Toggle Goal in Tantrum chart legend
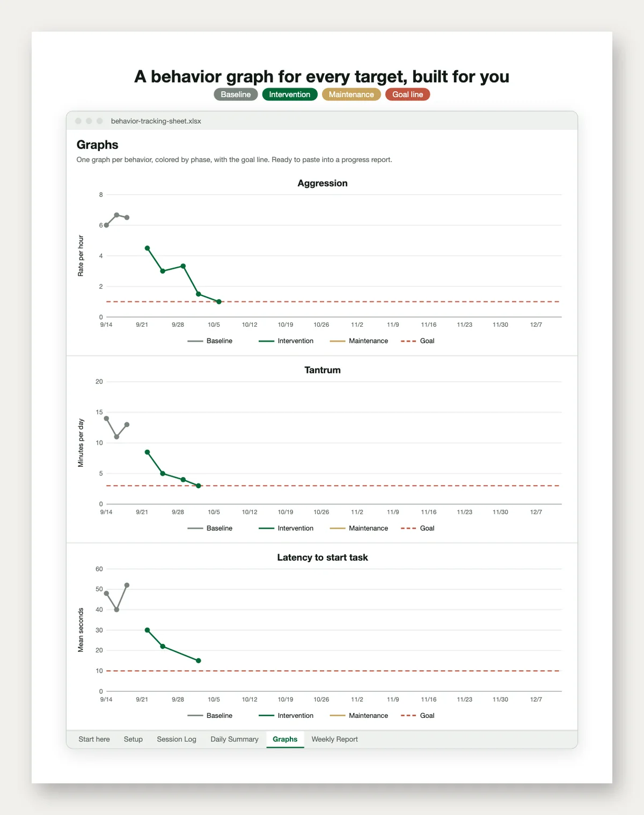 tap(418, 528)
